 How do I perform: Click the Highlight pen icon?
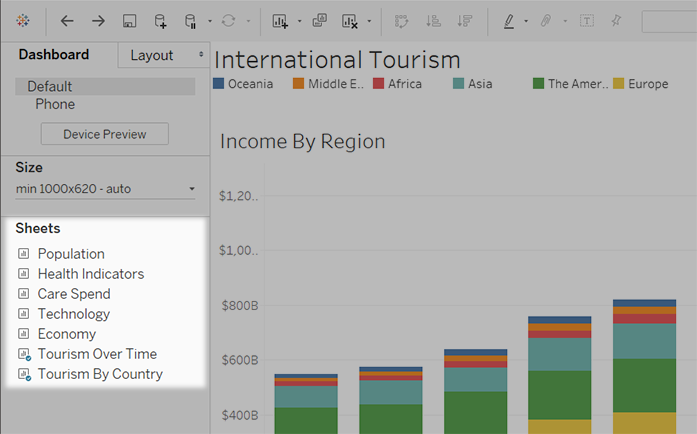coord(509,21)
